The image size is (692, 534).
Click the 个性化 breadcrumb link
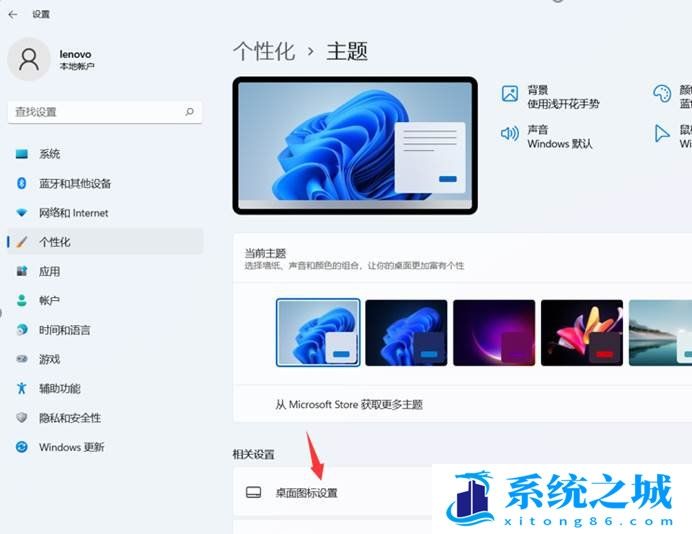click(x=264, y=51)
